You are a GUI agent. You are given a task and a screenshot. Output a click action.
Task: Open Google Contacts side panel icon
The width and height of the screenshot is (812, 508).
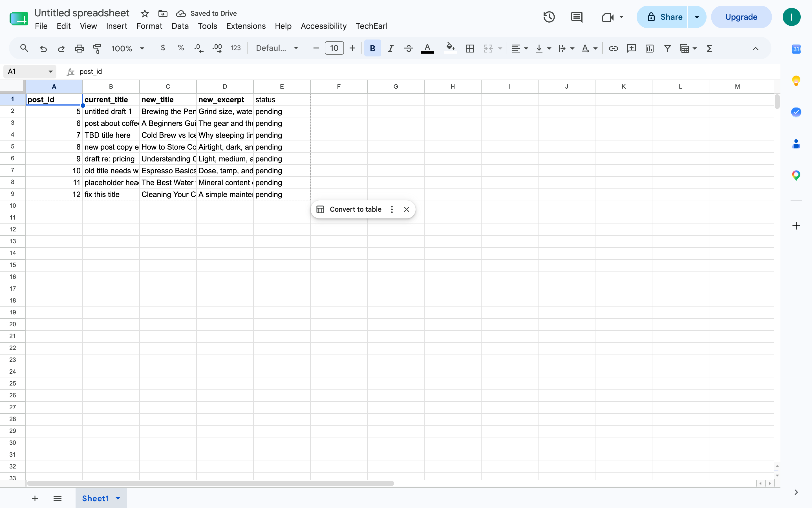click(x=796, y=144)
